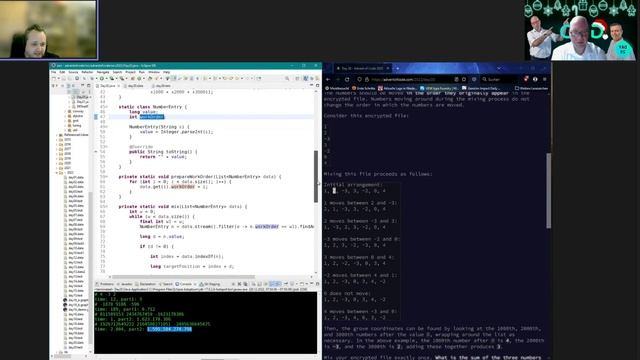Click the browser page vertical scrollbar
This screenshot has width=640, height=360.
[x=549, y=191]
